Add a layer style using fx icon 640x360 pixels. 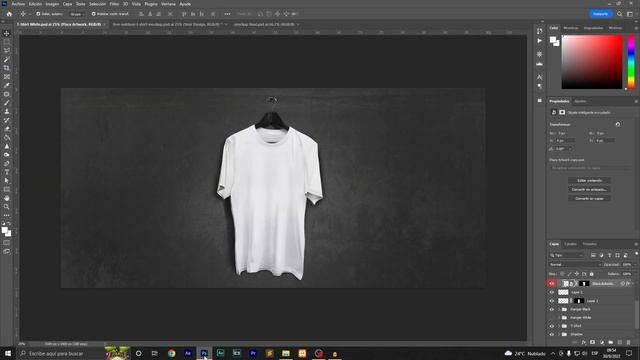pos(584,342)
